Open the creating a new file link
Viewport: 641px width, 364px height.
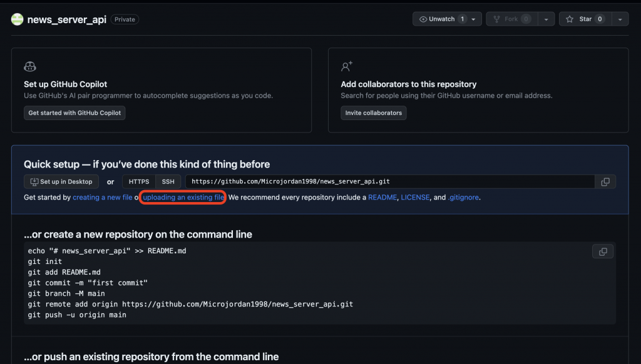[102, 197]
